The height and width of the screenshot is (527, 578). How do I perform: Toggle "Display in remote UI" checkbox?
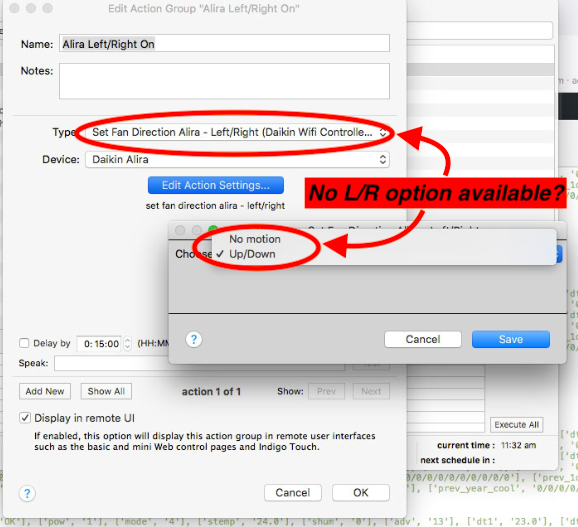tap(25, 418)
